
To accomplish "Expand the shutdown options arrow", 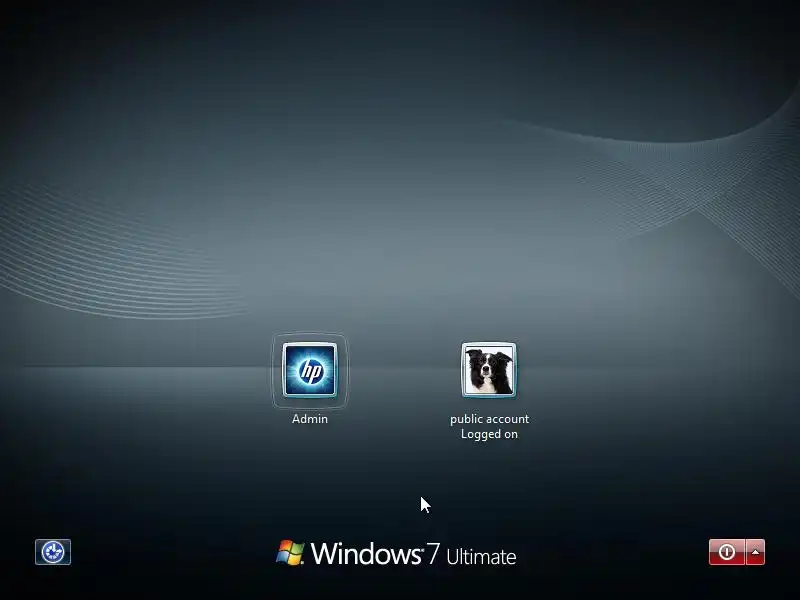I will [755, 552].
